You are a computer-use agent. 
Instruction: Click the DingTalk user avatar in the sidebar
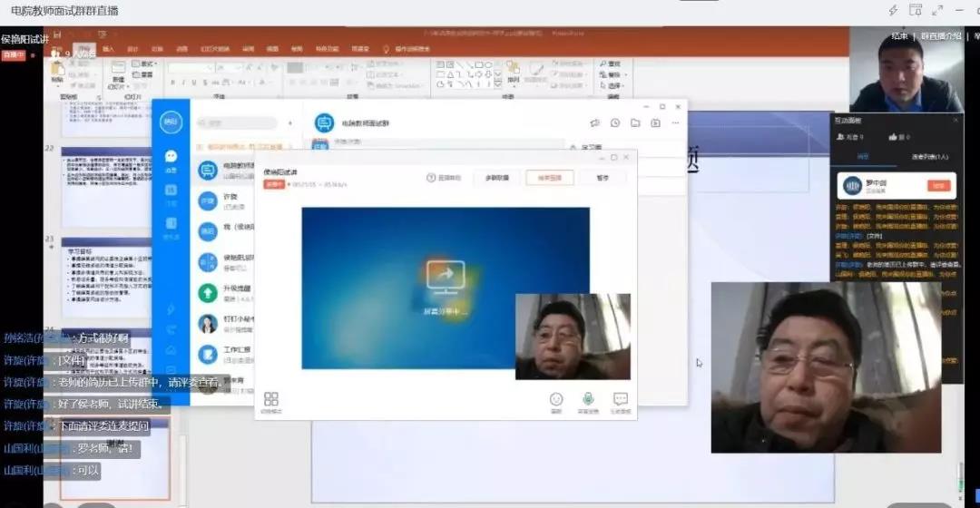[171, 122]
